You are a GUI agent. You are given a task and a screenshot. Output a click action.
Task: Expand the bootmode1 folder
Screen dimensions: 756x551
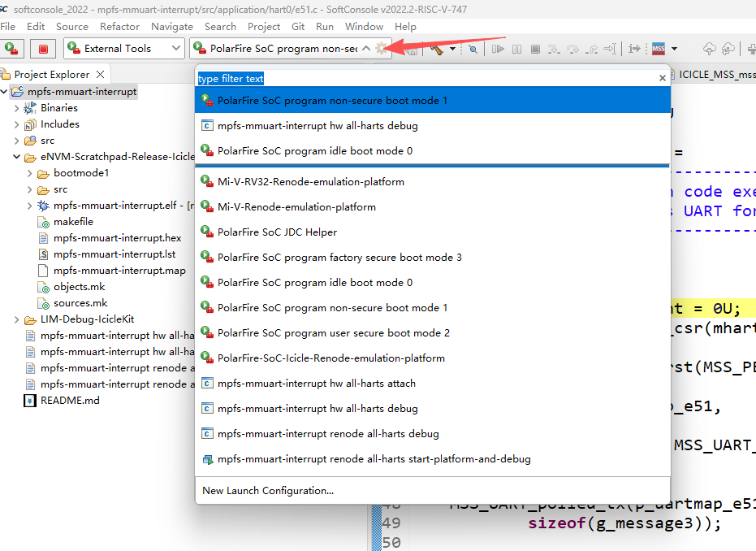(30, 173)
